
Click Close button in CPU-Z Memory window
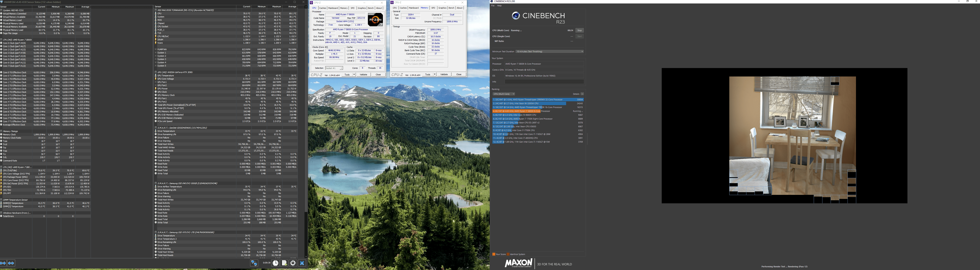tap(459, 75)
